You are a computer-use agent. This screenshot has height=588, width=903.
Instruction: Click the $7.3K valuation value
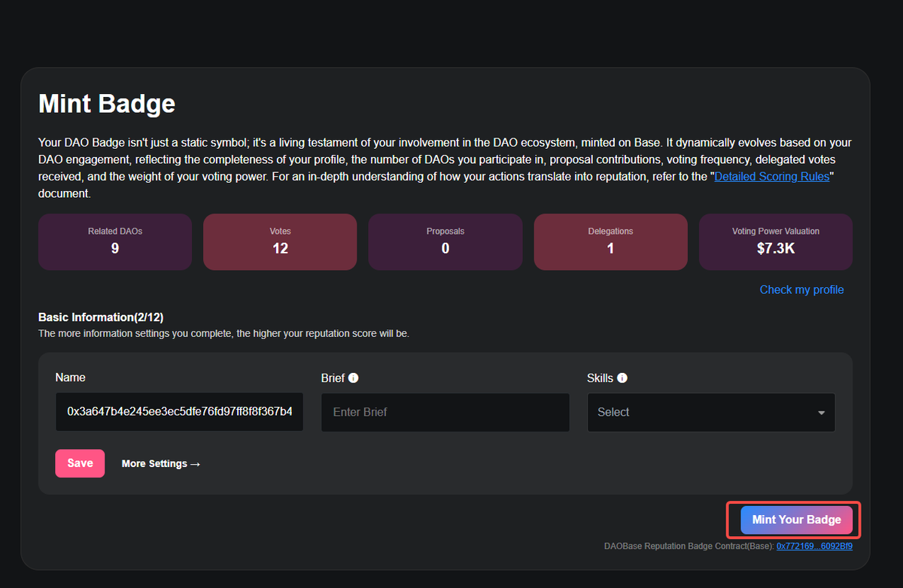pos(776,248)
